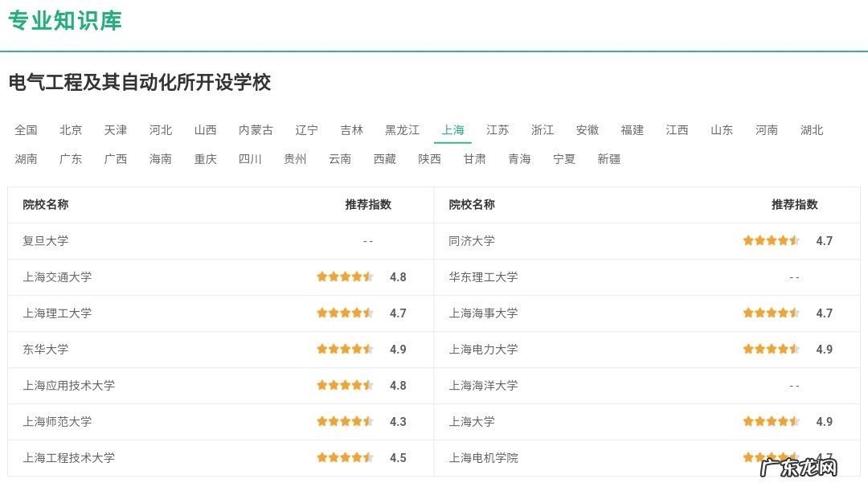The height and width of the screenshot is (491, 868).
Task: Select the 北京 province tab
Action: tap(71, 129)
